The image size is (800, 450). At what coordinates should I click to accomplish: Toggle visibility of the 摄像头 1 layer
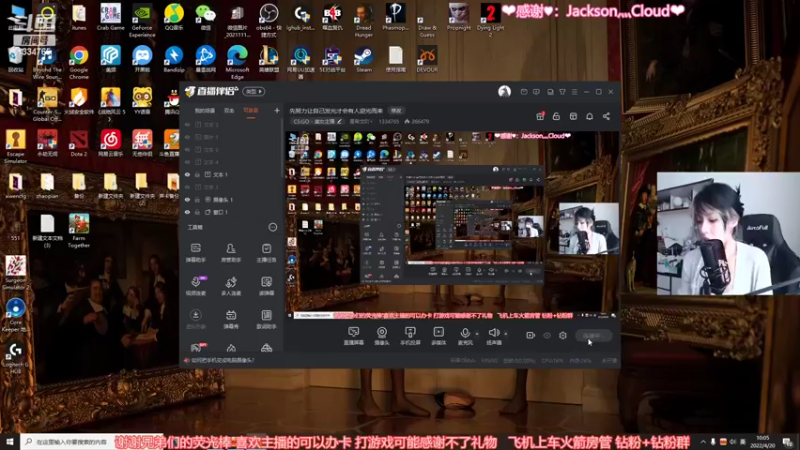(x=187, y=199)
